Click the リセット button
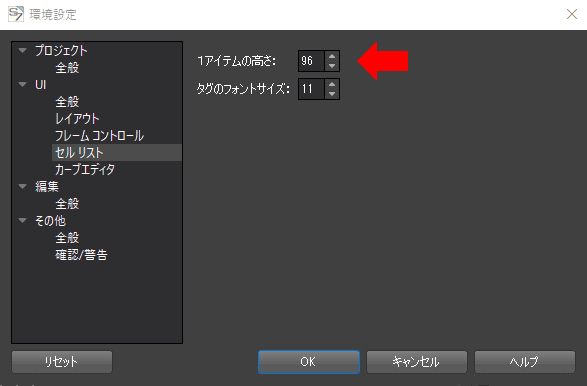This screenshot has height=386, width=587. (x=62, y=362)
